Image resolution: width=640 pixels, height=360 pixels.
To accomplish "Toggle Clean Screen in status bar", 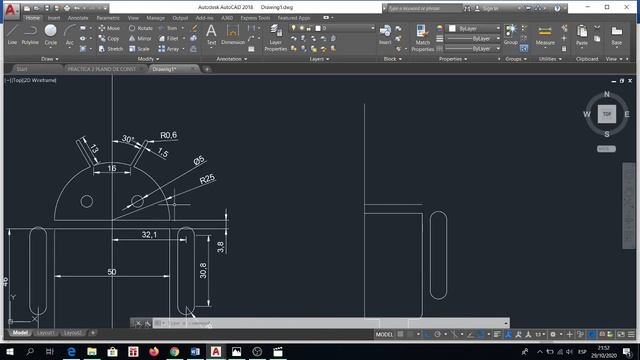I will (621, 334).
